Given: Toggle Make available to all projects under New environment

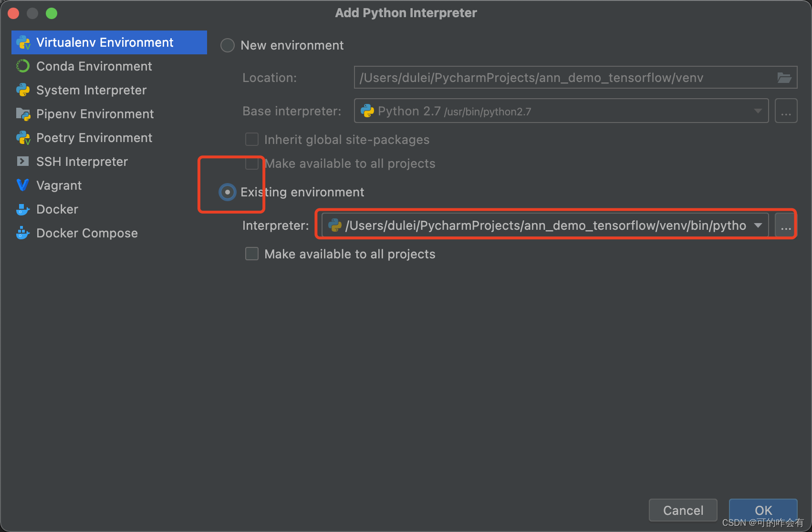Looking at the screenshot, I should (252, 164).
